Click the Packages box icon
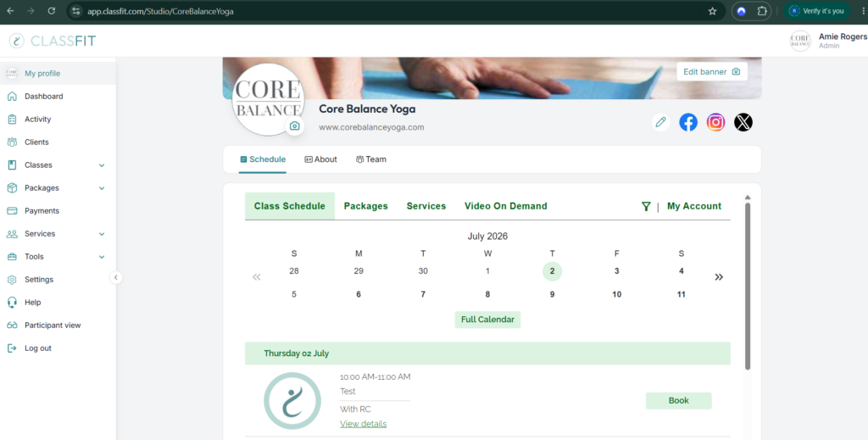The image size is (868, 440). click(x=12, y=188)
